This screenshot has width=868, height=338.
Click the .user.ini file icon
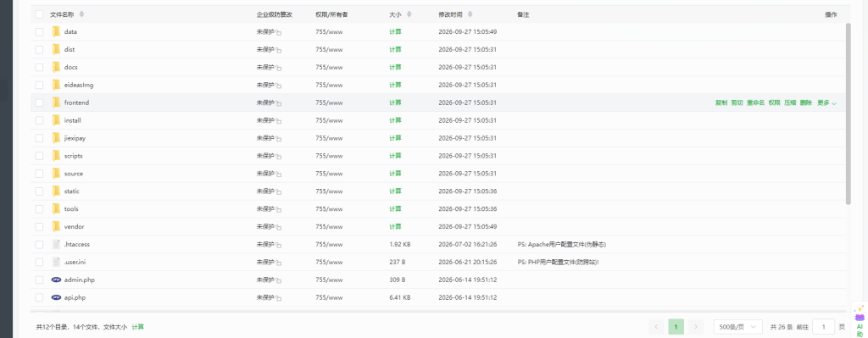pos(56,262)
